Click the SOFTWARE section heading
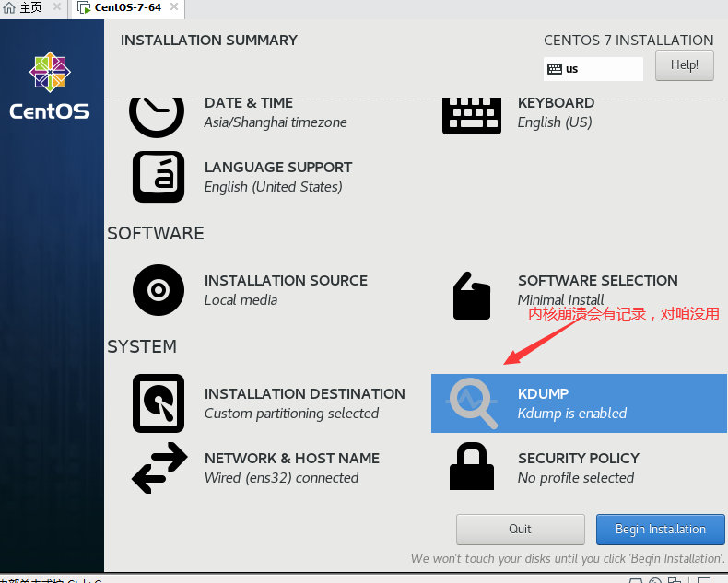 [x=156, y=234]
